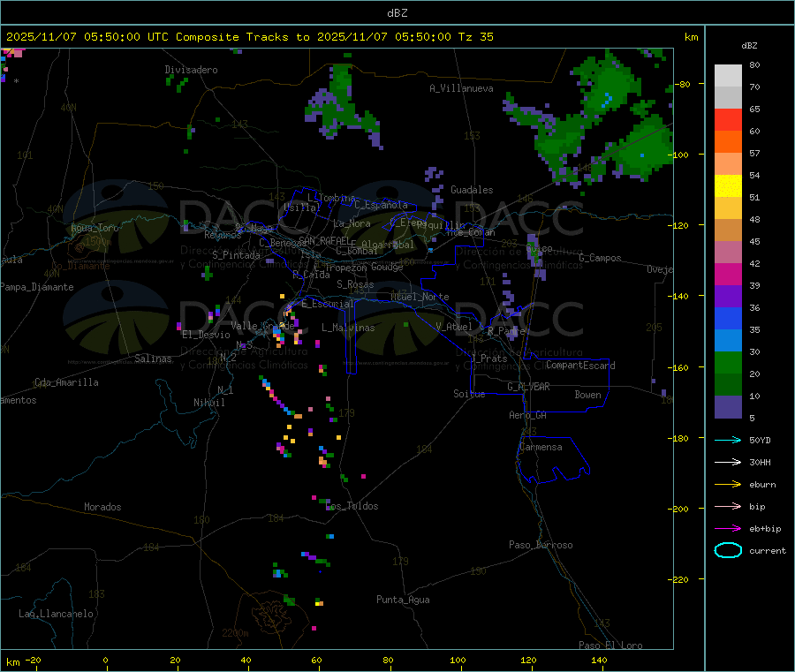Click the 100 km horizontal axis tick label
The image size is (795, 672).
coord(458,660)
